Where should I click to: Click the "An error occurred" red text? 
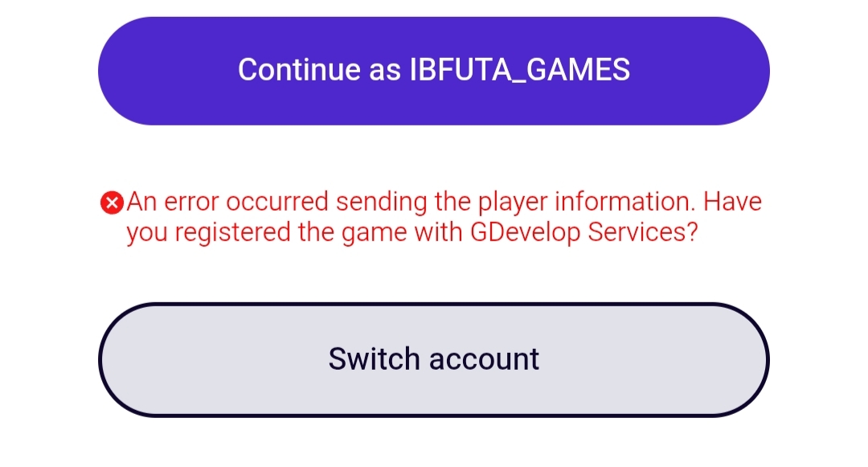(229, 202)
